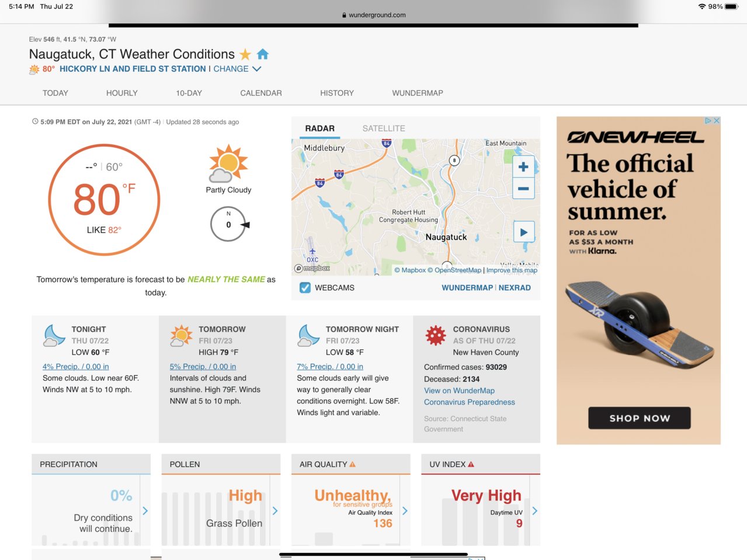
Task: Click the 0% precipitation value
Action: click(x=121, y=496)
